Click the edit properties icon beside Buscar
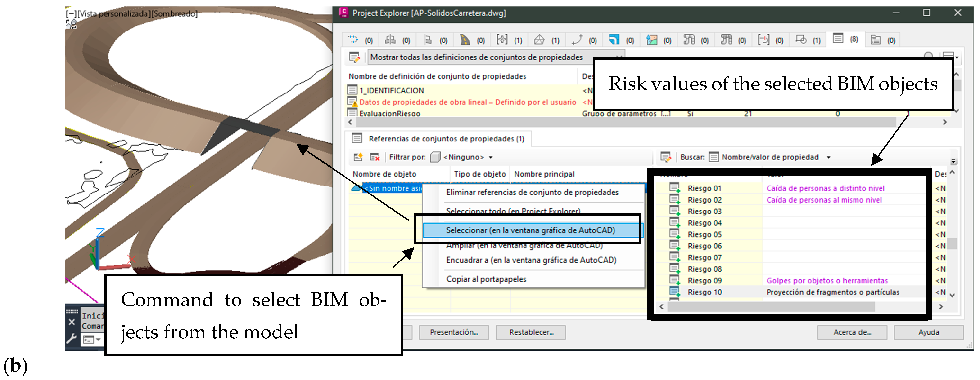The image size is (980, 380). coord(666,157)
